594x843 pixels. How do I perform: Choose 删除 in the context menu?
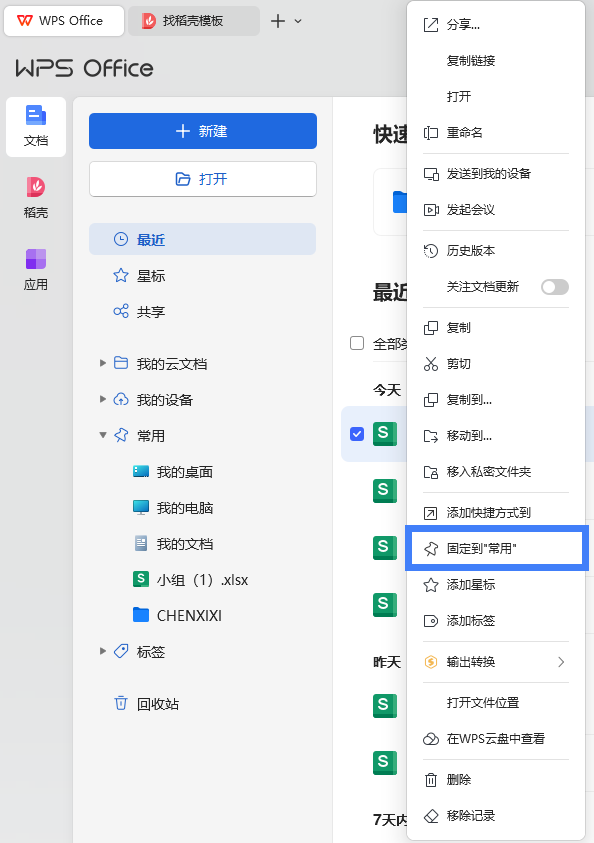pos(496,780)
